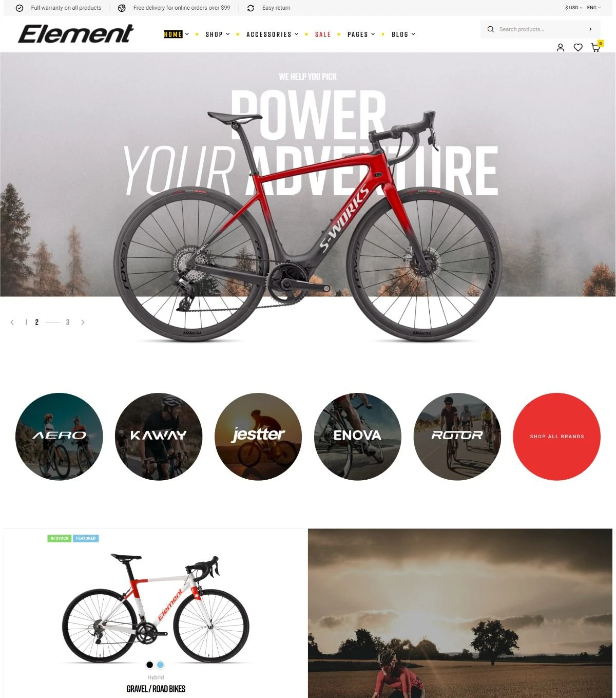Click the search magnifier icon
The height and width of the screenshot is (698, 616).
pos(491,29)
